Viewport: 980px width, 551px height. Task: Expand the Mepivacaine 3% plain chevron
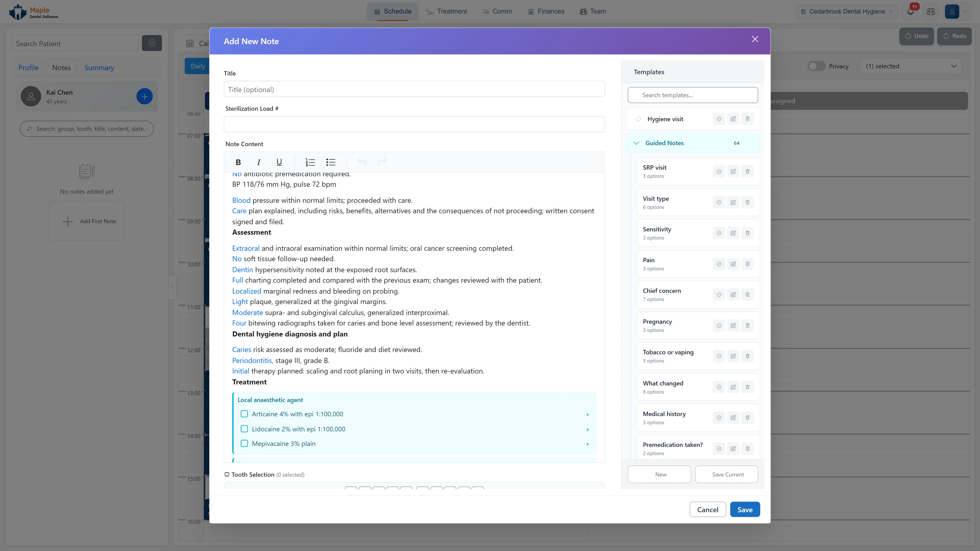coord(588,444)
